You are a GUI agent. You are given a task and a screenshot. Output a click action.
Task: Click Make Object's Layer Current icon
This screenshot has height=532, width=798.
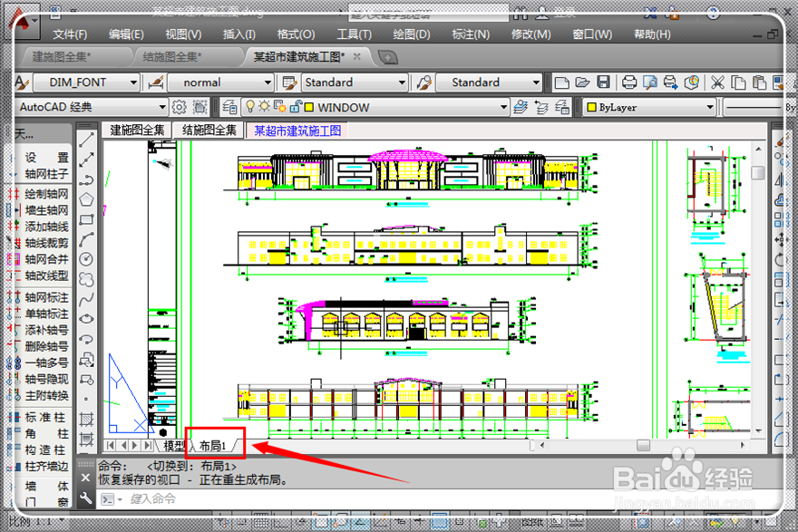coord(521,107)
